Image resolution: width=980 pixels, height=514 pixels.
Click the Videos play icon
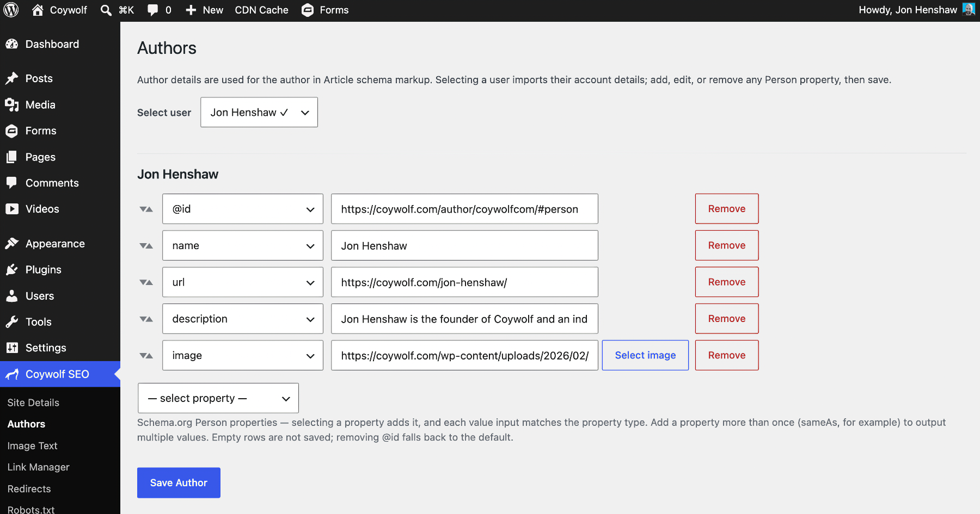coord(11,209)
